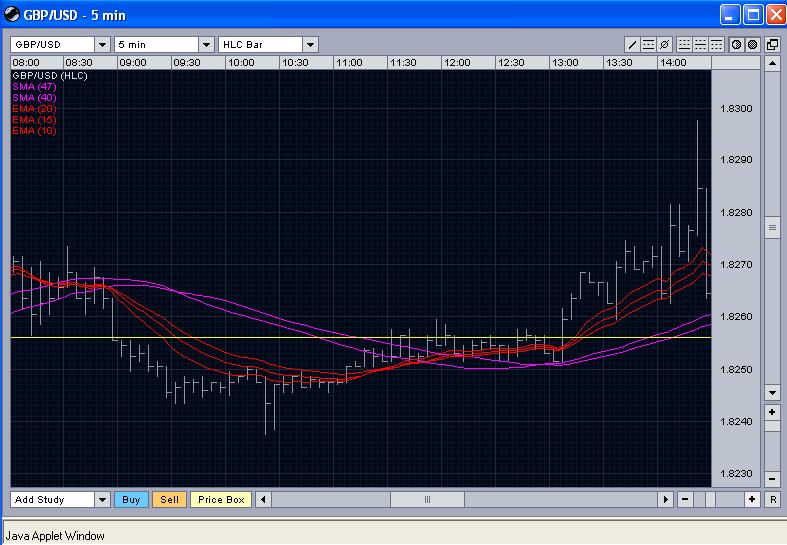Toggle the fully shaded octagon display button
Screen dimensions: 787x545
point(752,45)
